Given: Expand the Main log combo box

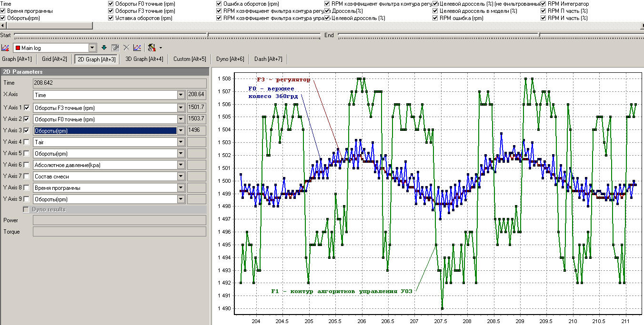Looking at the screenshot, I should [x=92, y=48].
